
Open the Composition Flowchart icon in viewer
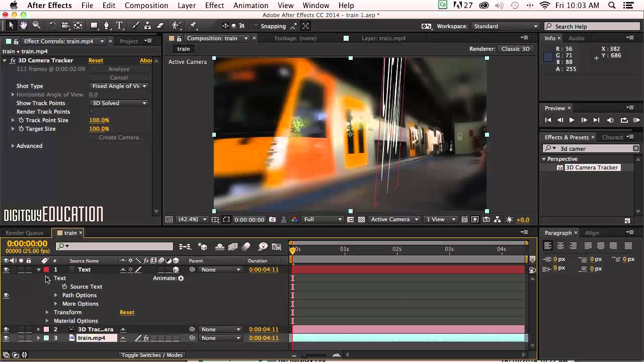(498, 220)
